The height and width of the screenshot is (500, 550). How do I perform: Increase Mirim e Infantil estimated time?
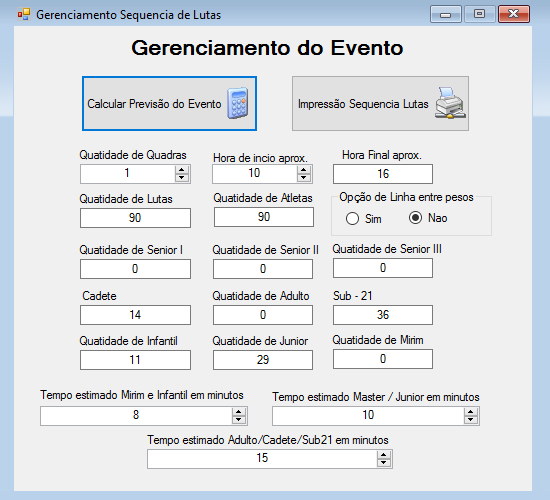point(239,412)
